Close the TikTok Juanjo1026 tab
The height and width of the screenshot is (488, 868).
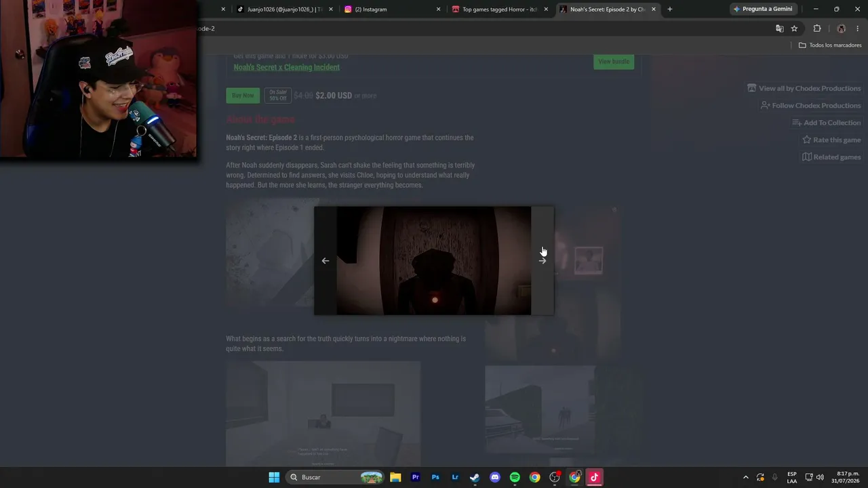click(x=331, y=9)
